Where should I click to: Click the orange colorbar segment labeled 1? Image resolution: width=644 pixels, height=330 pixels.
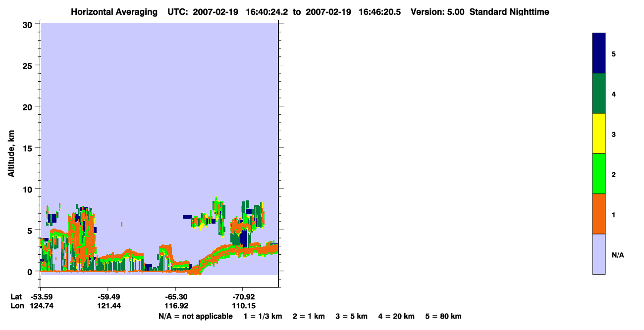pyautogui.click(x=598, y=214)
